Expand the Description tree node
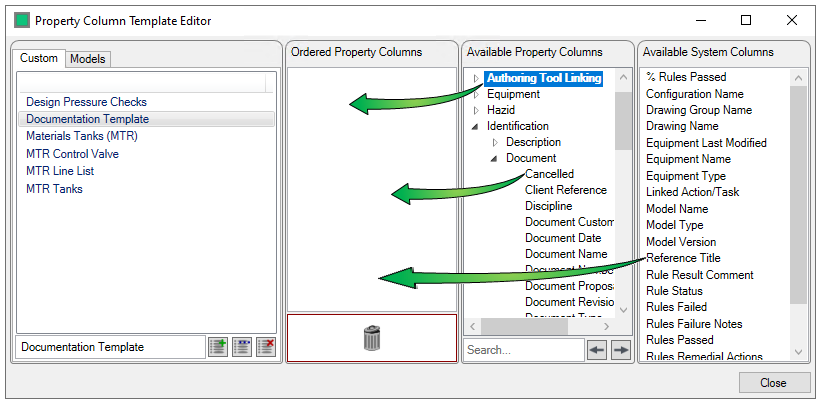This screenshot has height=406, width=824. pyautogui.click(x=495, y=143)
